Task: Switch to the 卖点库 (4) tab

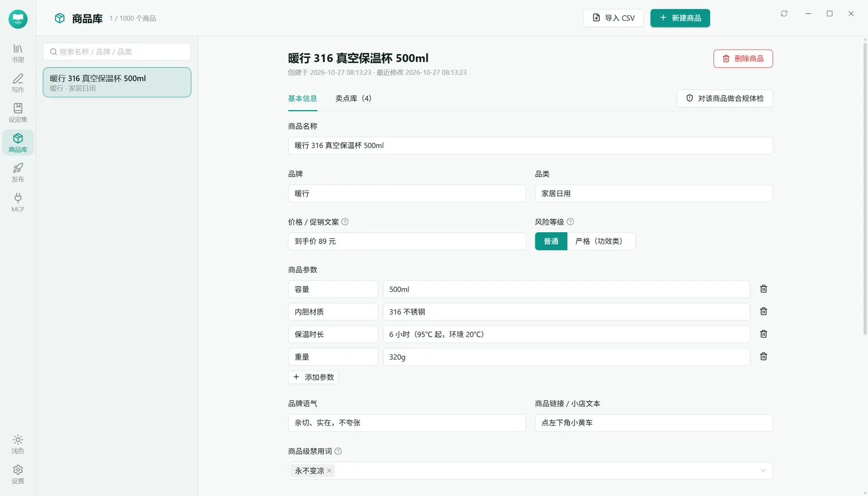Action: pos(354,98)
